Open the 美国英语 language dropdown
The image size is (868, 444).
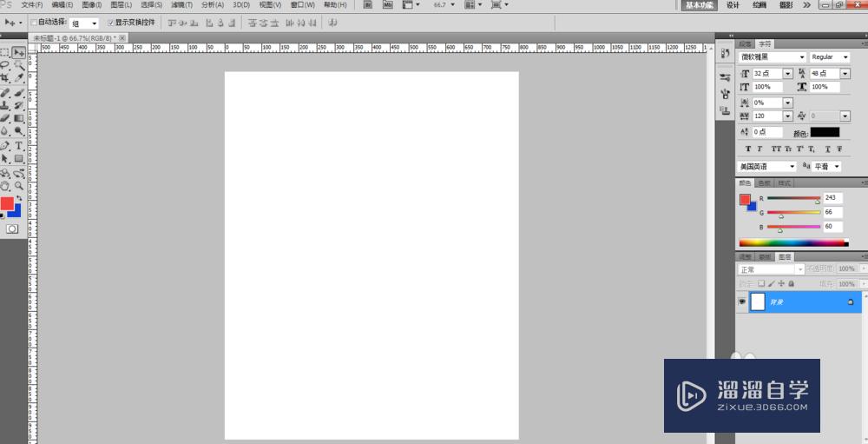pos(766,166)
